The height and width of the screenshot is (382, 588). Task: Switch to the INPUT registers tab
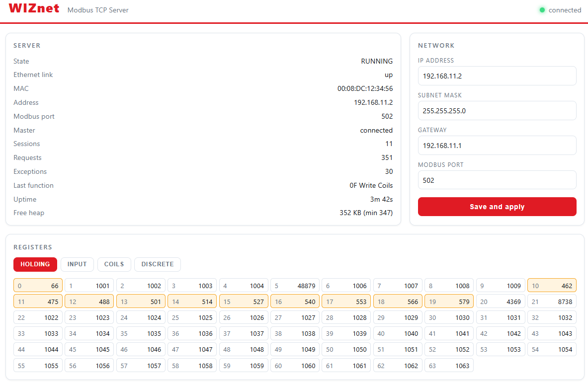coord(77,264)
